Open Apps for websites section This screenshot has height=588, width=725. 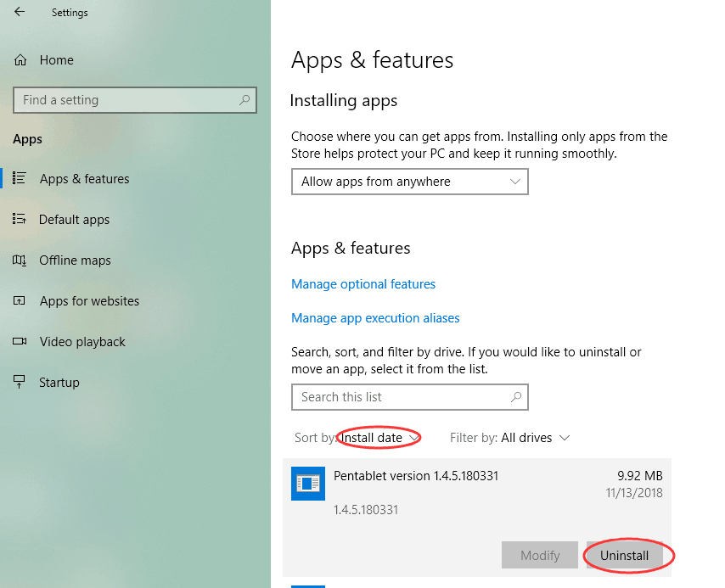[x=89, y=301]
